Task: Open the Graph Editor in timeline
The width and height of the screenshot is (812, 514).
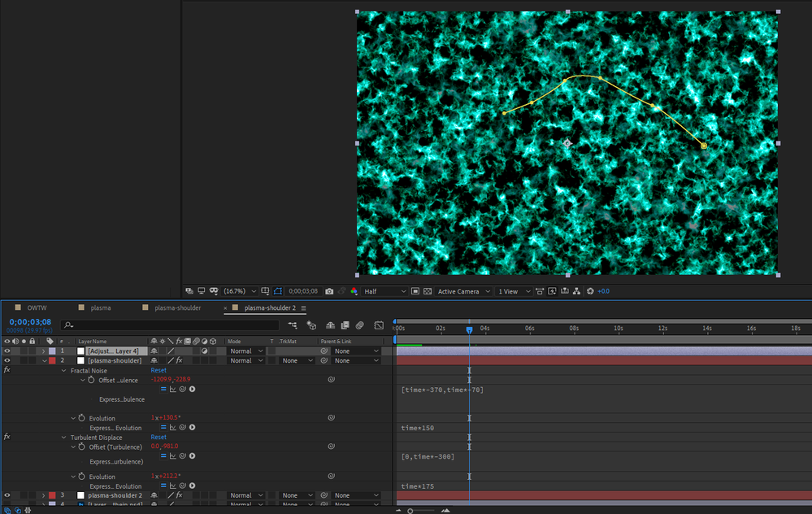Action: [x=378, y=325]
